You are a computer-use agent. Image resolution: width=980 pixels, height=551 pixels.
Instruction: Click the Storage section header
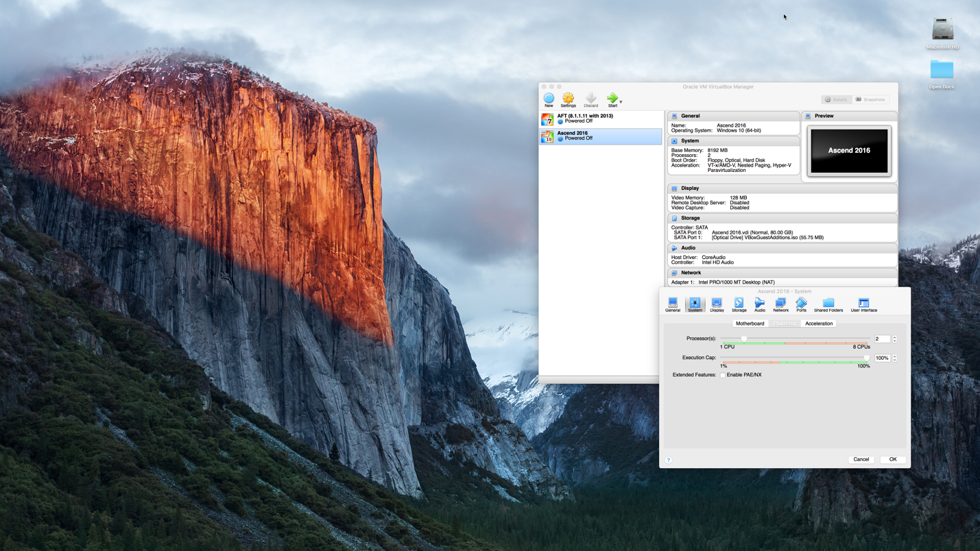pos(782,218)
